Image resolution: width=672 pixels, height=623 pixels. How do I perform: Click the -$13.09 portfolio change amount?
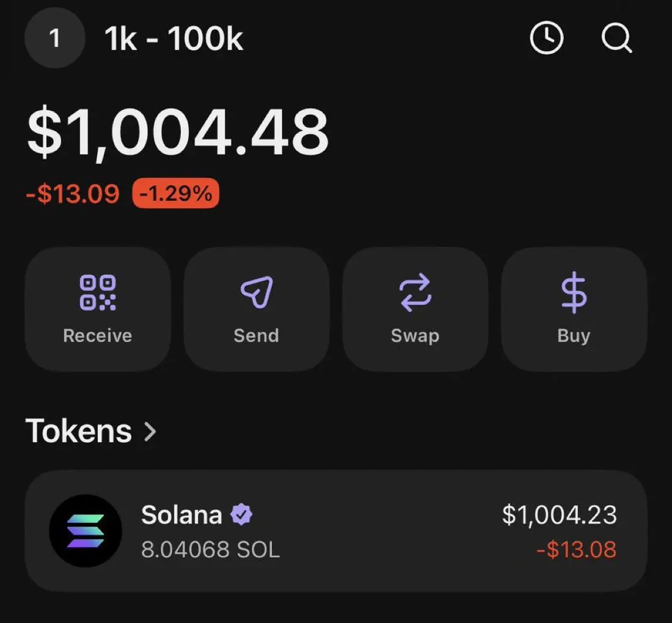[x=73, y=194]
